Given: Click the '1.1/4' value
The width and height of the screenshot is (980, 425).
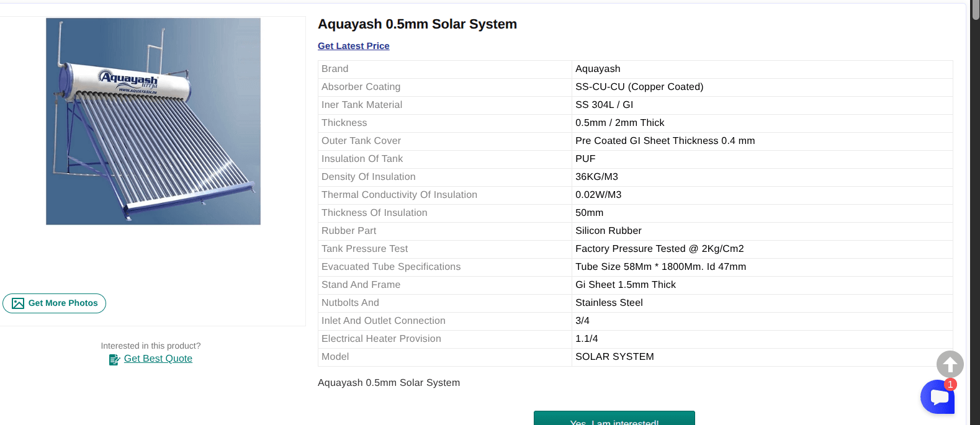Looking at the screenshot, I should click(587, 339).
